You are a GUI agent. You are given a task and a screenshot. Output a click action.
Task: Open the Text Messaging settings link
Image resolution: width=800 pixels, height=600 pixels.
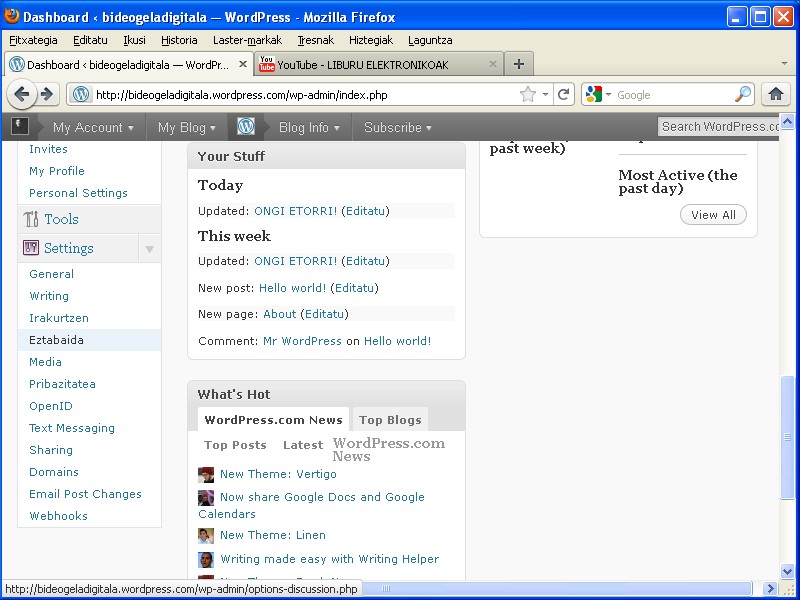coord(72,428)
